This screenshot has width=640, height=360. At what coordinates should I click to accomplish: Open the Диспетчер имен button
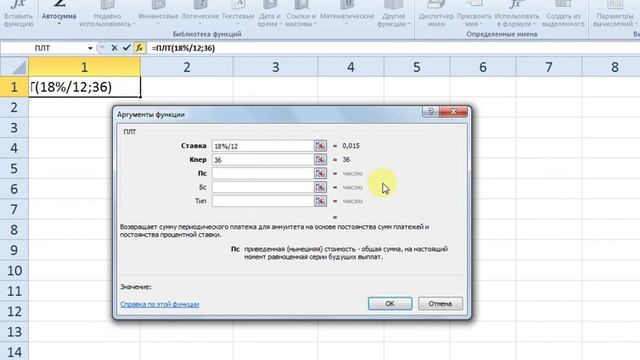436,13
